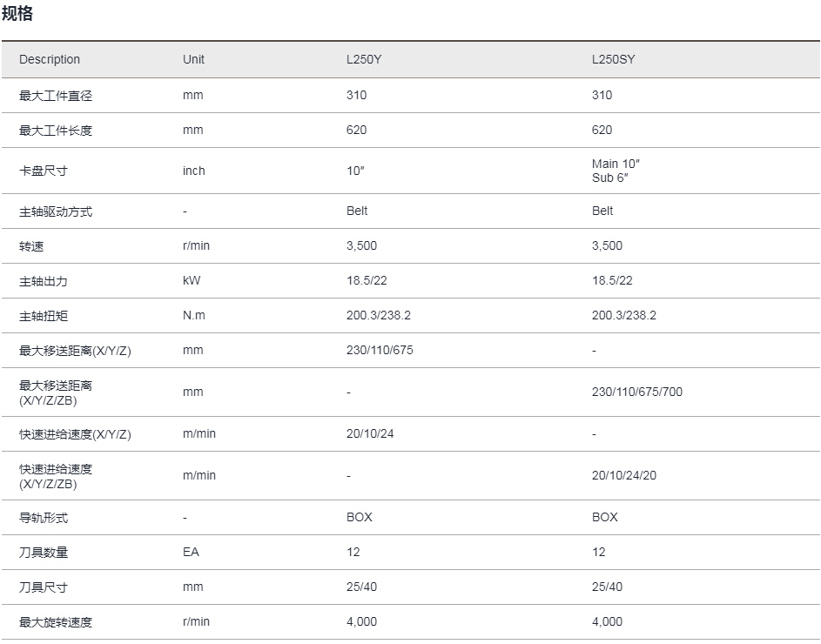This screenshot has width=821, height=644.
Task: Click the 刀具数量 row label
Action: [44, 553]
